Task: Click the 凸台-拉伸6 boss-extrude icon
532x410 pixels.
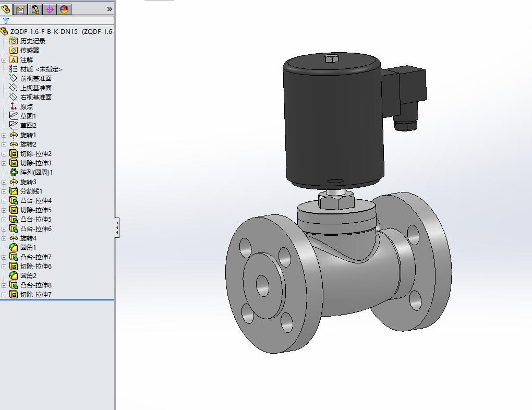Action: point(13,229)
